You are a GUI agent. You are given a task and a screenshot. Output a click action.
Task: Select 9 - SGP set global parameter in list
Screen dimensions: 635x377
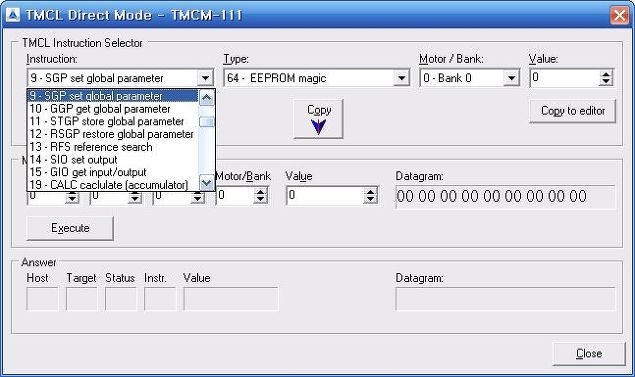coord(113,96)
